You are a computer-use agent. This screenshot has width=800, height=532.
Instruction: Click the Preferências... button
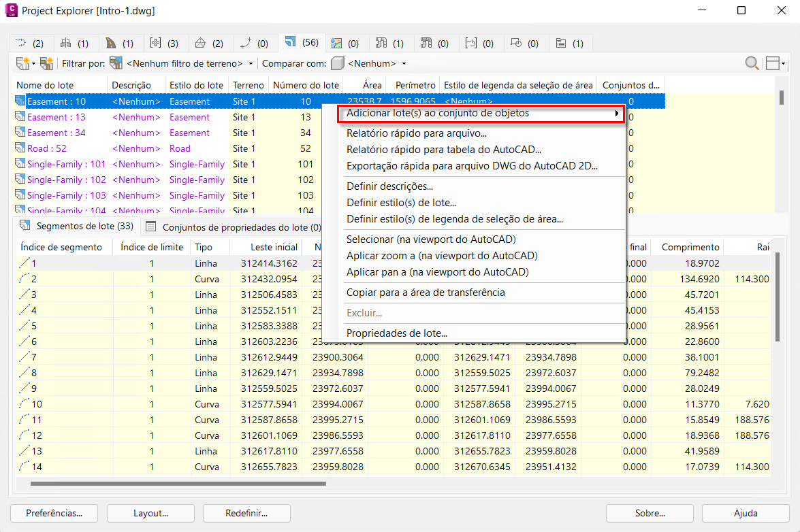[54, 513]
